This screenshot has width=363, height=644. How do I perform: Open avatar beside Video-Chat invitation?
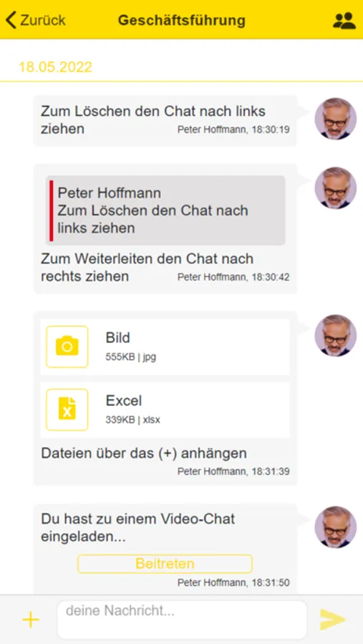pyautogui.click(x=336, y=527)
